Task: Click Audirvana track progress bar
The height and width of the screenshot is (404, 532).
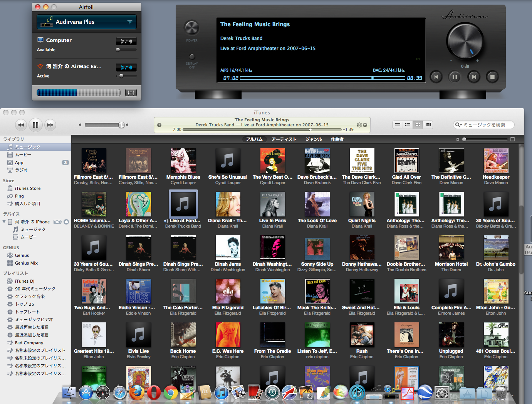Action: [322, 78]
